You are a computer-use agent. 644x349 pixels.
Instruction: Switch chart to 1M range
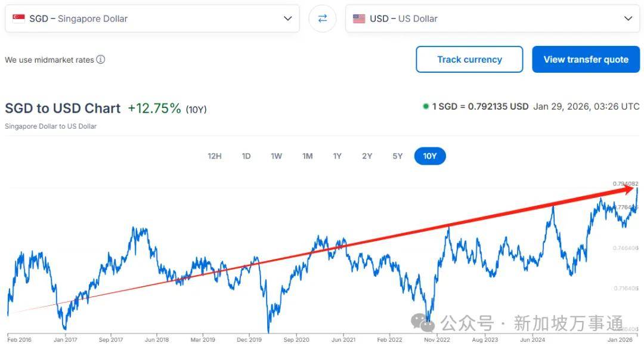(x=307, y=156)
